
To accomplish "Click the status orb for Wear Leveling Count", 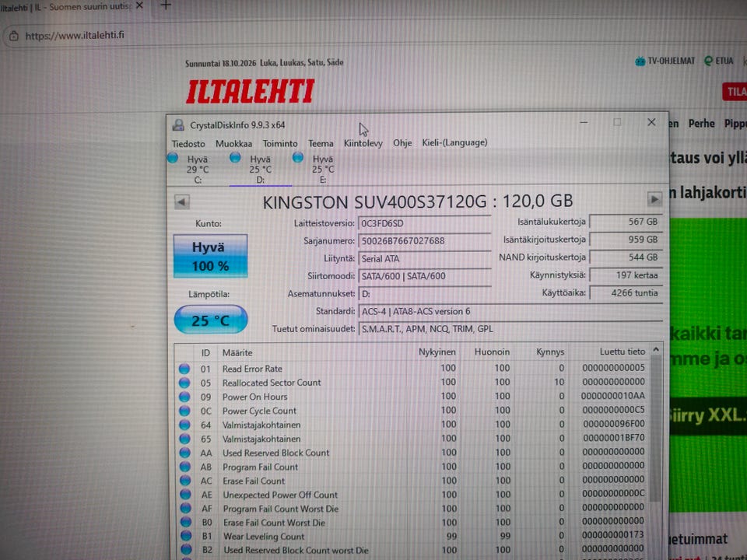I will pos(186,536).
